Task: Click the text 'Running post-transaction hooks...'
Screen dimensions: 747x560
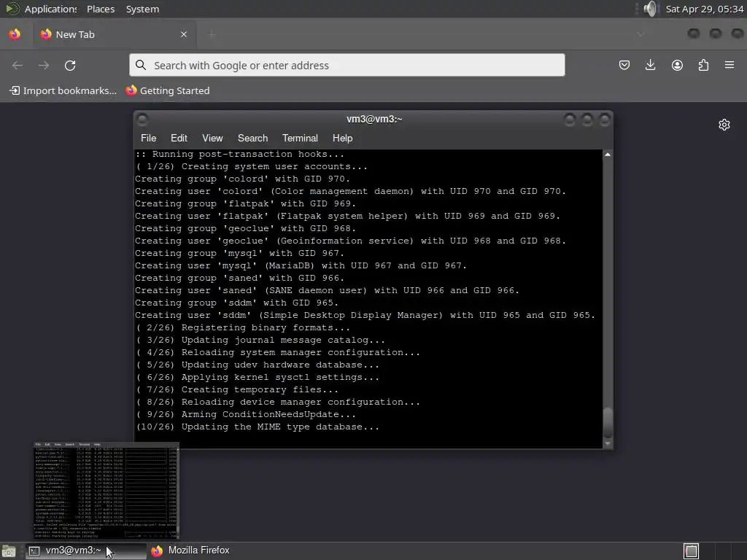Action: (248, 154)
